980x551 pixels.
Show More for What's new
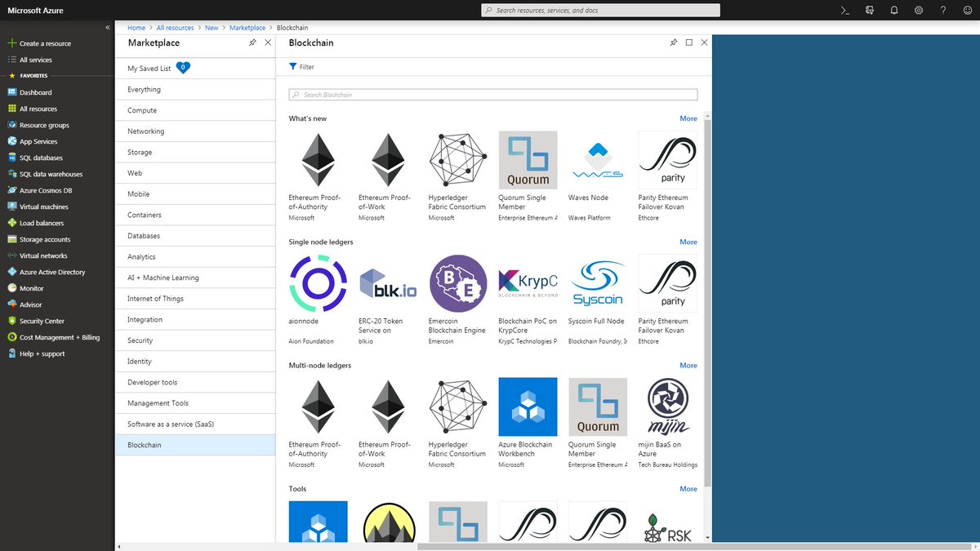pyautogui.click(x=688, y=118)
